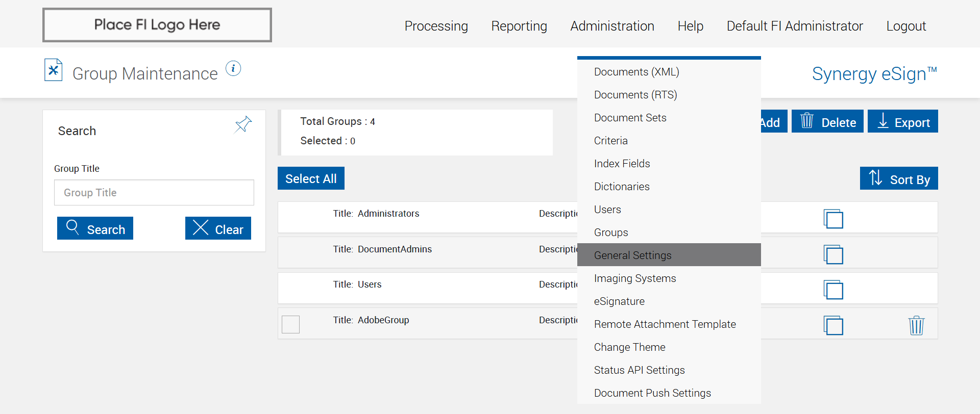Check the AdobeGroup row checkbox
The width and height of the screenshot is (980, 414).
pos(291,324)
